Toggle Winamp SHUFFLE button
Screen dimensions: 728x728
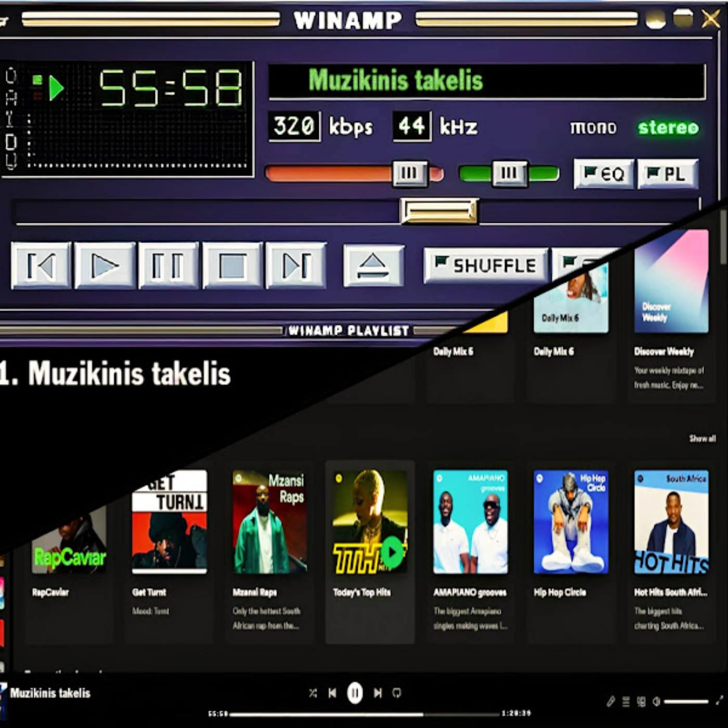tap(486, 266)
